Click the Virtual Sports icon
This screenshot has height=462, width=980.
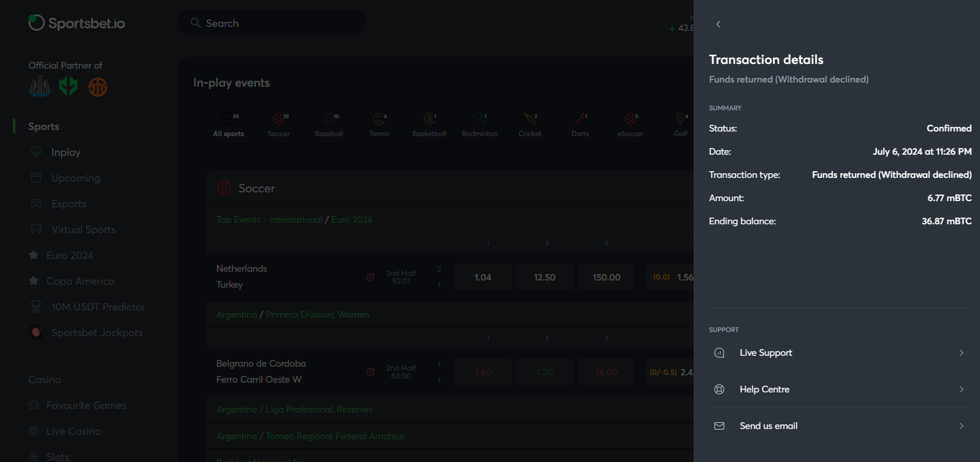point(36,229)
